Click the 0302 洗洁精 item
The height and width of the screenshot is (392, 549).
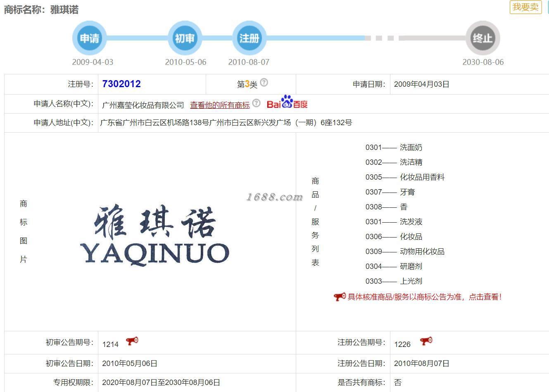(x=394, y=162)
